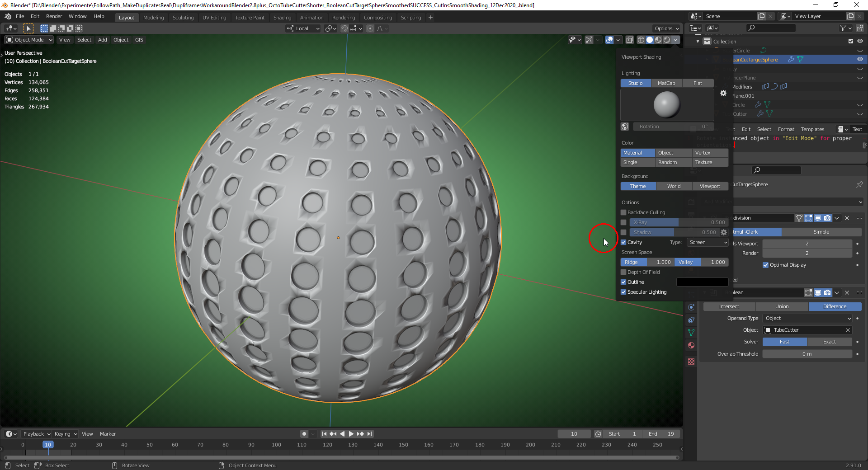Switch to Solid viewport shading
The width and height of the screenshot is (868, 470).
[650, 40]
